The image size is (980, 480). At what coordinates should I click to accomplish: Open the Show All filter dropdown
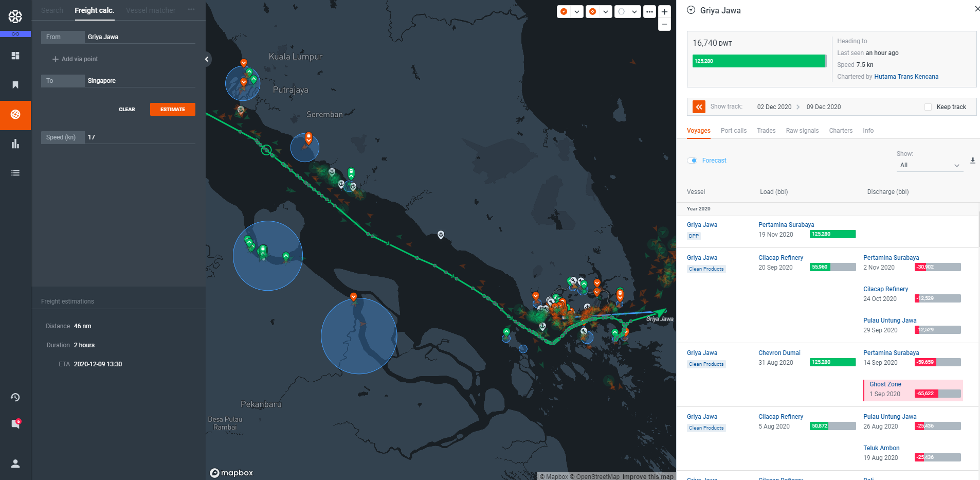point(930,165)
